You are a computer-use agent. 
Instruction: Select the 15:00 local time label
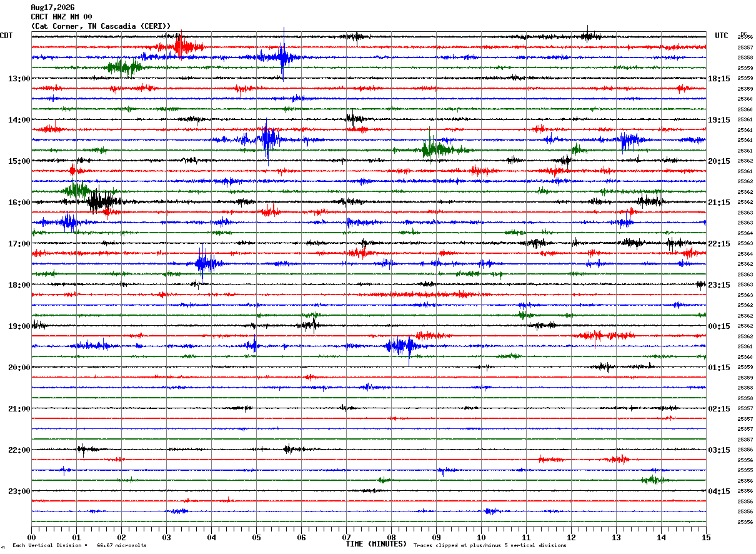pos(19,161)
